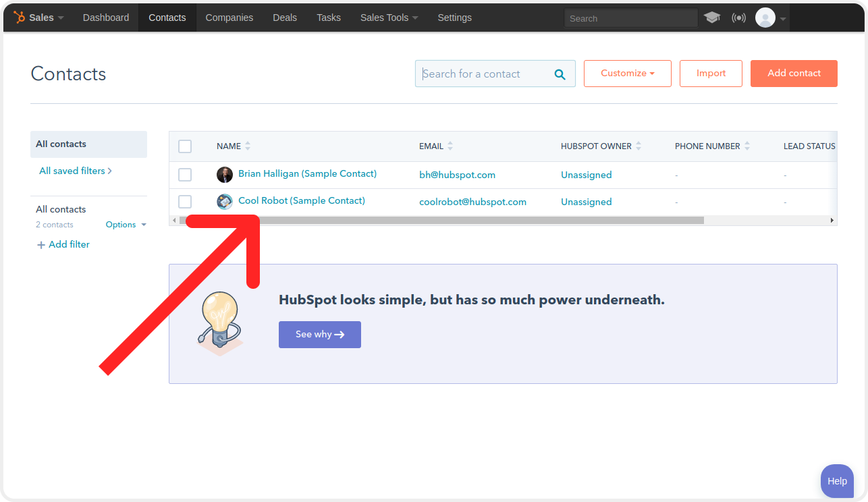Click Unassigned owner for Cool Robot
Image resolution: width=868 pixels, height=502 pixels.
tap(587, 202)
